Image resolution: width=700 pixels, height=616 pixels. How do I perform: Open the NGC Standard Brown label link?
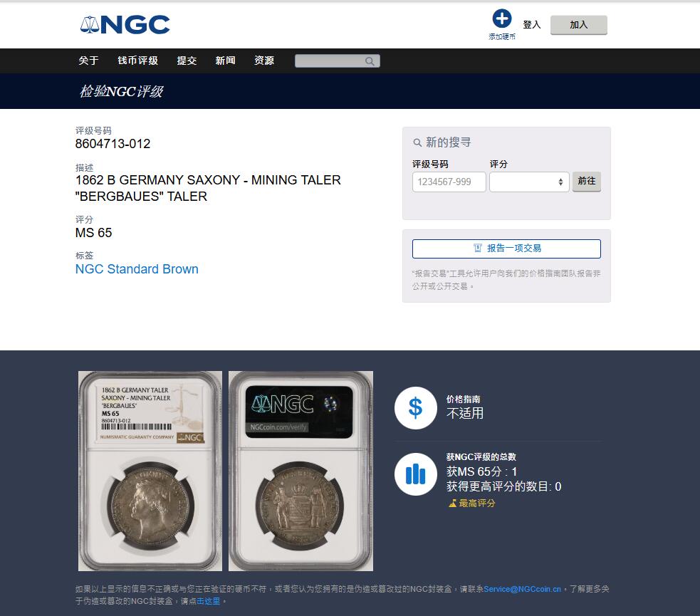137,269
